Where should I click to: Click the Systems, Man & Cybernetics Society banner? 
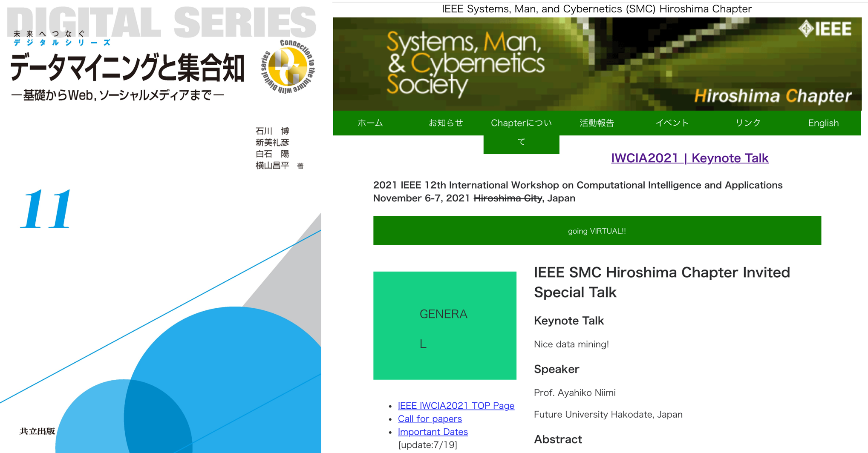[x=464, y=64]
